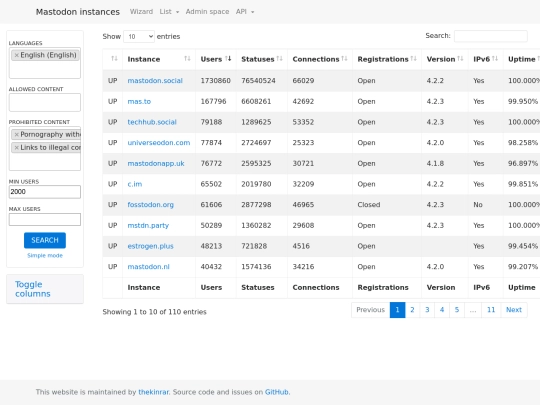Open the mas.to instance link

point(139,101)
